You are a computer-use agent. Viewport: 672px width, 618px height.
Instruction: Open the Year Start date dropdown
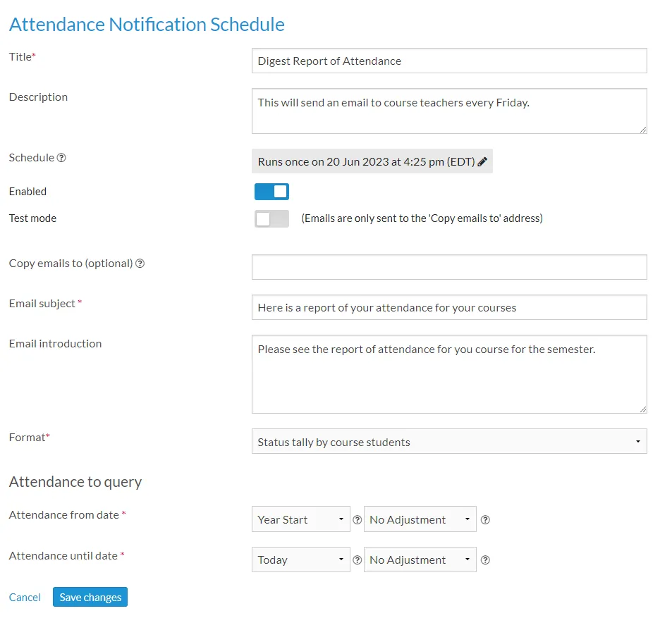(x=301, y=519)
